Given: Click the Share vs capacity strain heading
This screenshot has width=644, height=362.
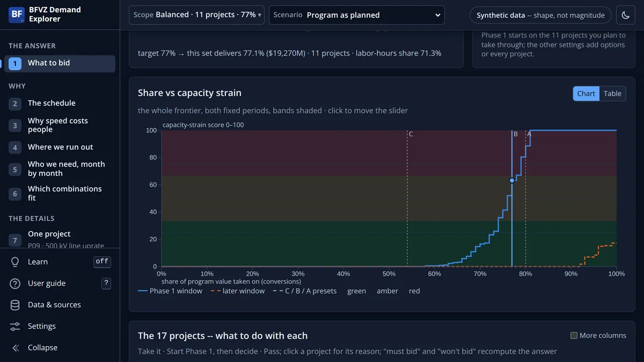Looking at the screenshot, I should (189, 93).
